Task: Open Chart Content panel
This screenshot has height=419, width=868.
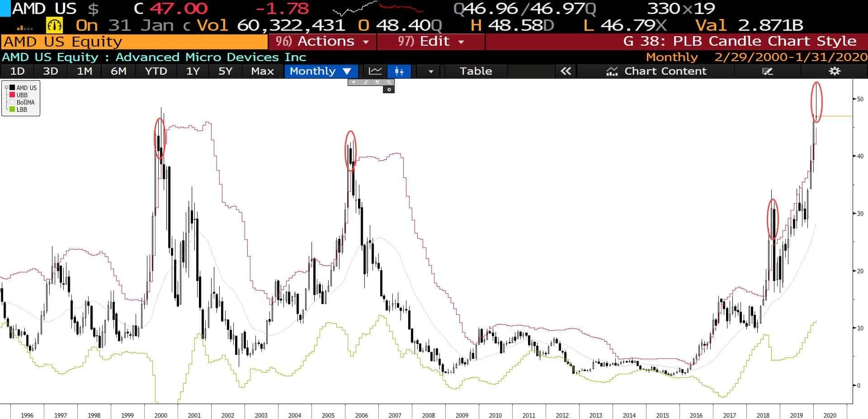Action: 656,71
